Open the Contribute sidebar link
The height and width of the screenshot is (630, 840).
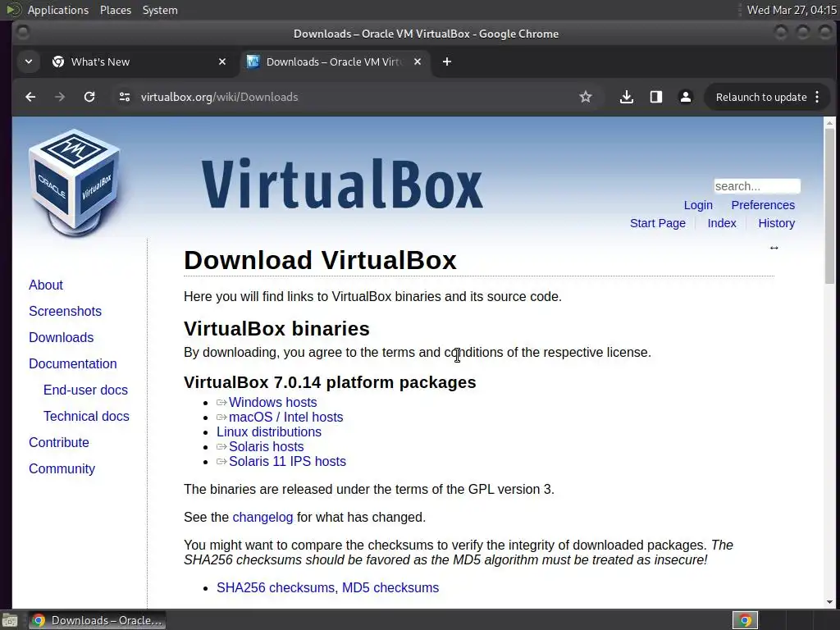coord(59,442)
